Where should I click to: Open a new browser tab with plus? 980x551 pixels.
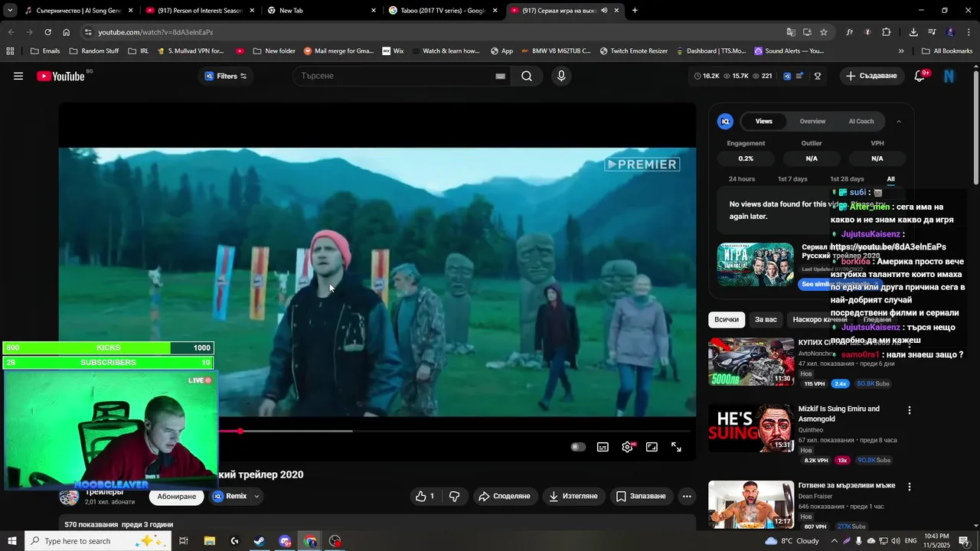tap(635, 11)
